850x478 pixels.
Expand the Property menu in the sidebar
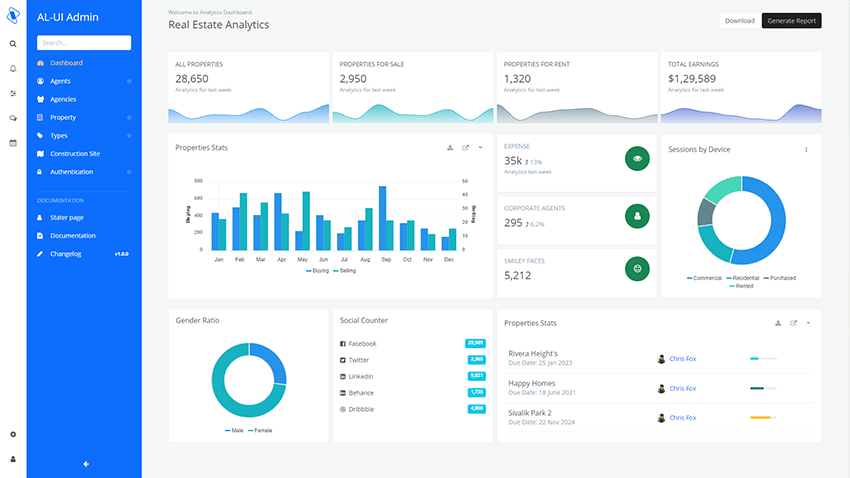click(63, 118)
